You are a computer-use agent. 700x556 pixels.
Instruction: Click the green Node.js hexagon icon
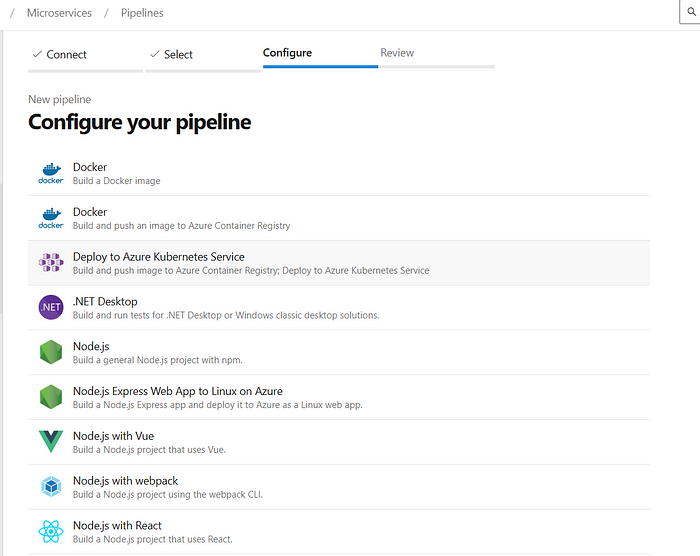pyautogui.click(x=51, y=352)
